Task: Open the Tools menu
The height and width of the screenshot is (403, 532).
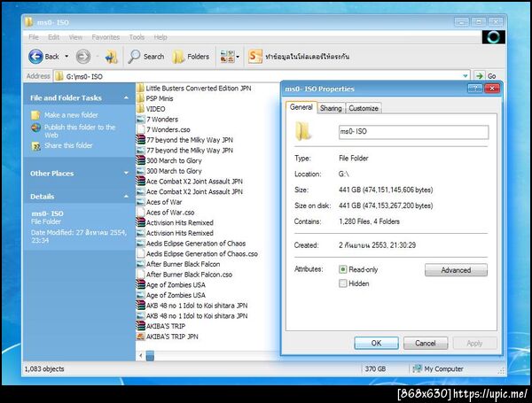Action: click(137, 37)
